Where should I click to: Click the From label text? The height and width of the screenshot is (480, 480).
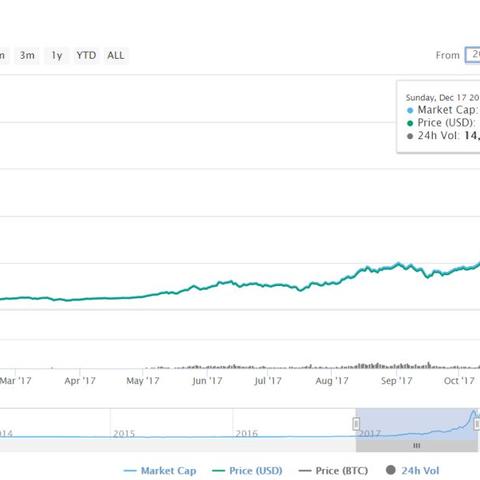pos(448,55)
